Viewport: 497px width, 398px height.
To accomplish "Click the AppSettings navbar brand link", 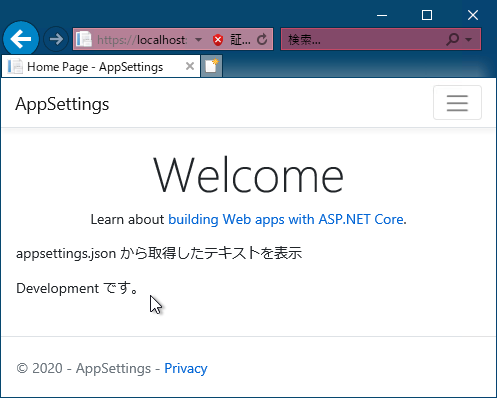I will click(62, 104).
